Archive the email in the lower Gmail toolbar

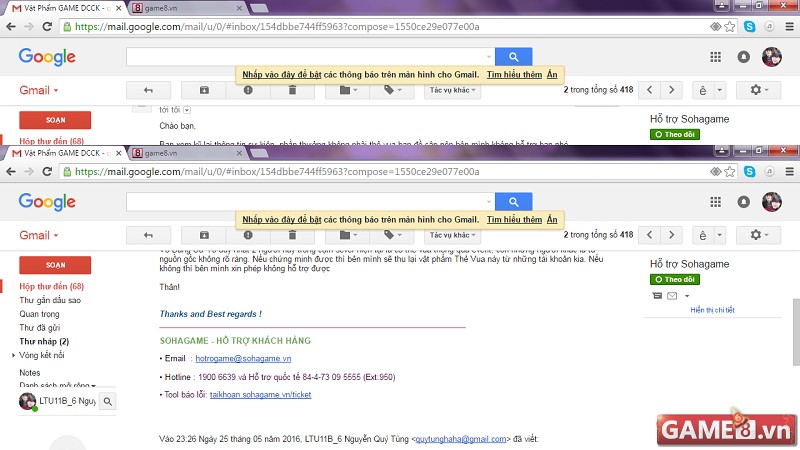(204, 235)
